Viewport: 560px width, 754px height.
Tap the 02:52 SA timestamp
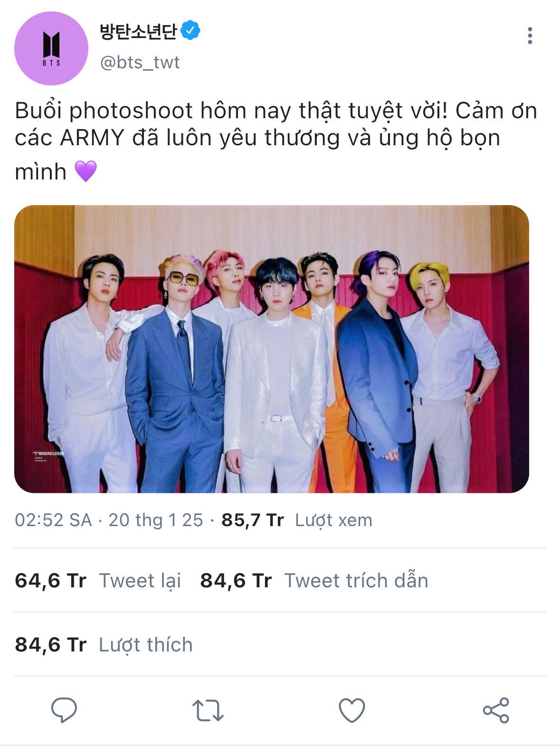(x=53, y=520)
